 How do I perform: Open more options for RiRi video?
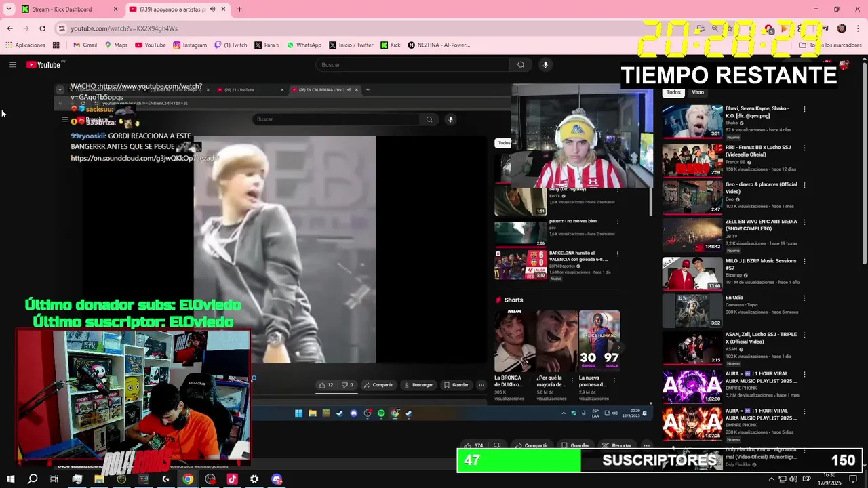pyautogui.click(x=804, y=148)
